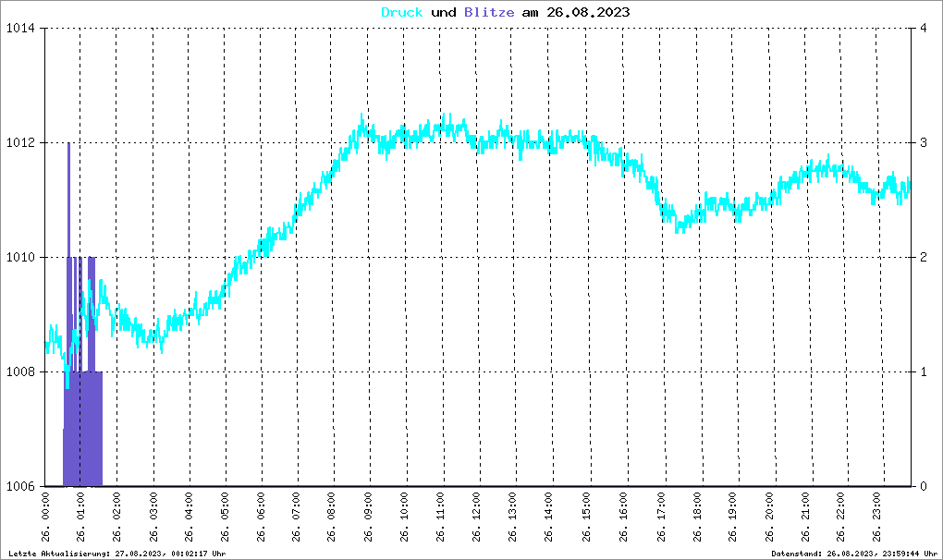Click the right axis value 4
The width and height of the screenshot is (943, 560).
(924, 29)
